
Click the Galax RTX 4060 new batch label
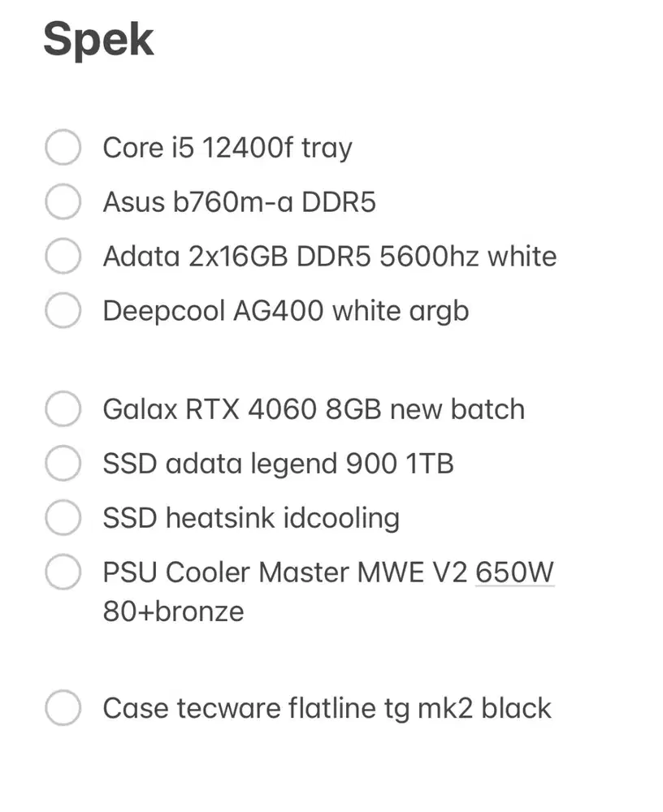tap(313, 409)
